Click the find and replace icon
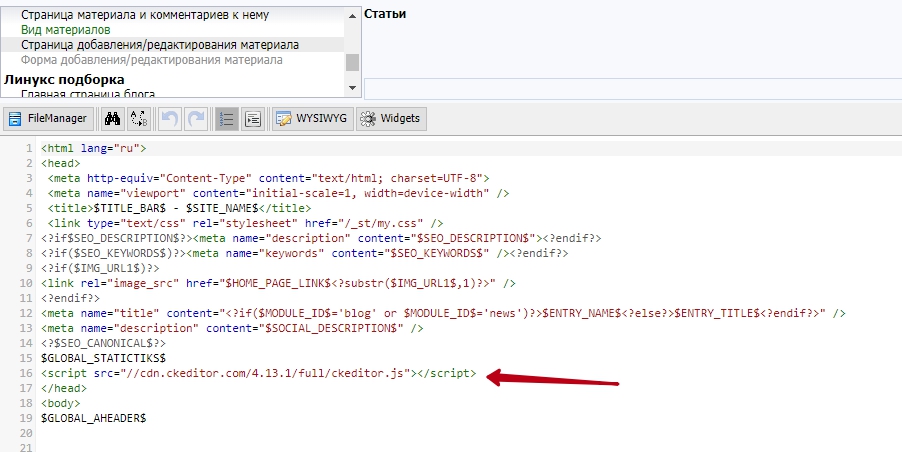902x452 pixels. click(139, 119)
